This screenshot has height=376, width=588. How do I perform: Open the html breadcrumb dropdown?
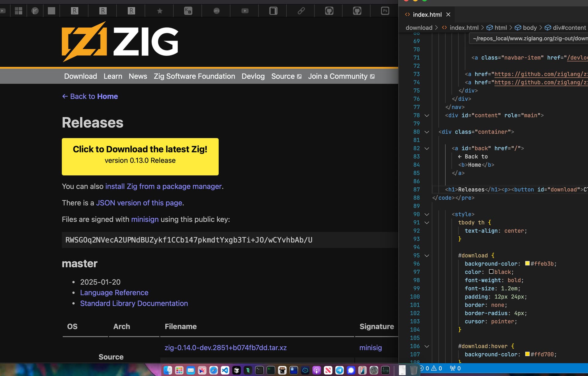coord(497,28)
